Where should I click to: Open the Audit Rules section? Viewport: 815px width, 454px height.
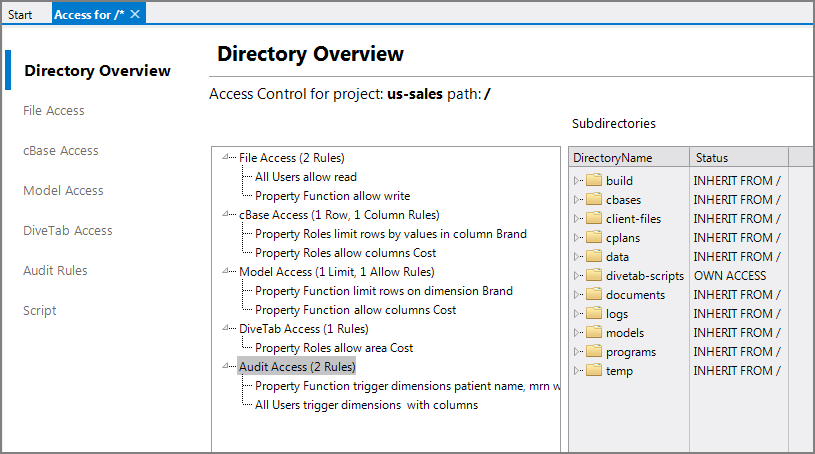[55, 270]
